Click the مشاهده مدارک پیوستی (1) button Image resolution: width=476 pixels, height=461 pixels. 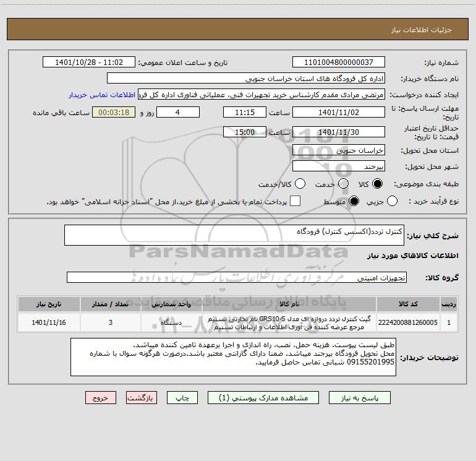[x=263, y=398]
